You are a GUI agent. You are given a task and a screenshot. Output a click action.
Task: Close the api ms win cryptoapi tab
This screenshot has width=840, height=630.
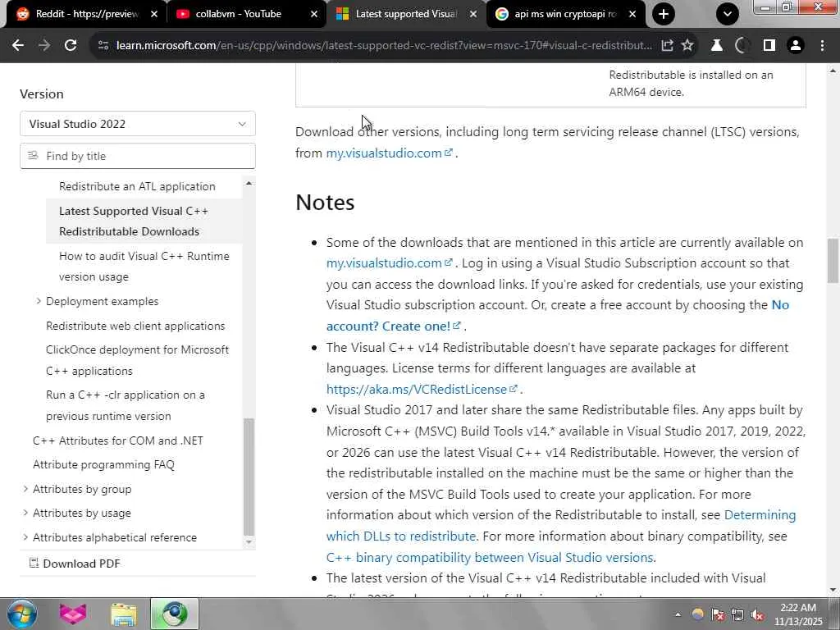click(x=632, y=15)
